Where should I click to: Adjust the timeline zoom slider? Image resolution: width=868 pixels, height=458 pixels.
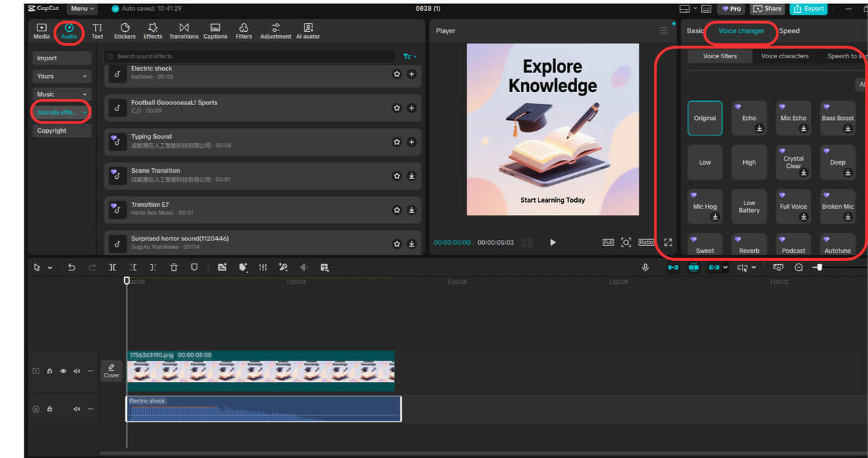click(820, 267)
